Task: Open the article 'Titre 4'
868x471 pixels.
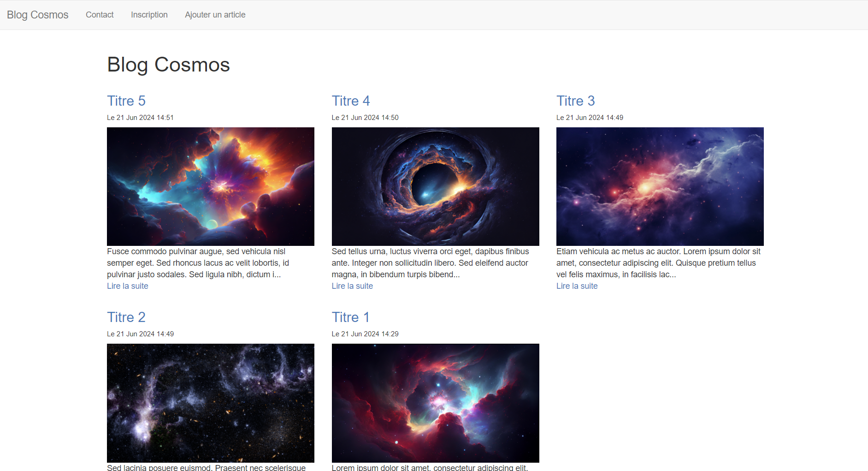Action: [x=350, y=101]
